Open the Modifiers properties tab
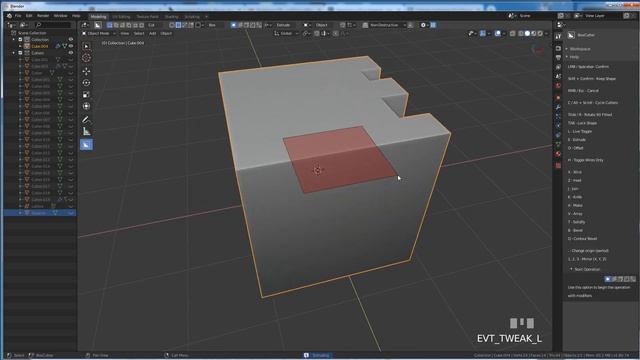This screenshot has height=360, width=640. 558,107
